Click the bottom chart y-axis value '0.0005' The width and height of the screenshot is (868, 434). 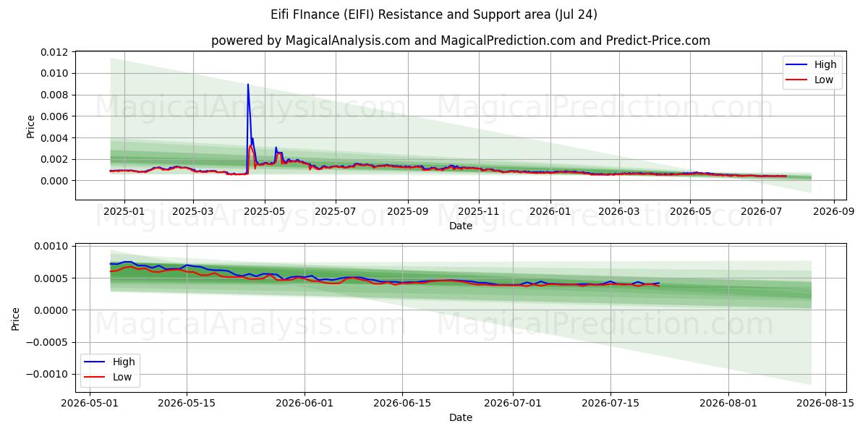(51, 278)
